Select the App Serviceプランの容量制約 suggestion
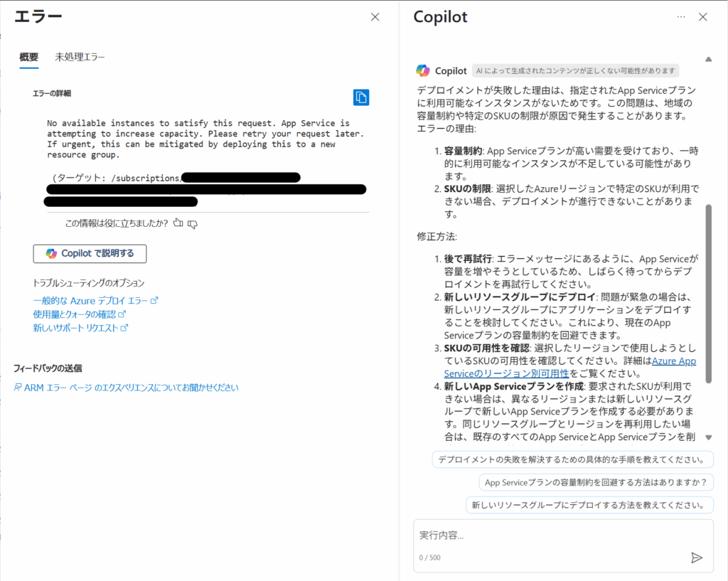The width and height of the screenshot is (728, 581). (x=596, y=483)
